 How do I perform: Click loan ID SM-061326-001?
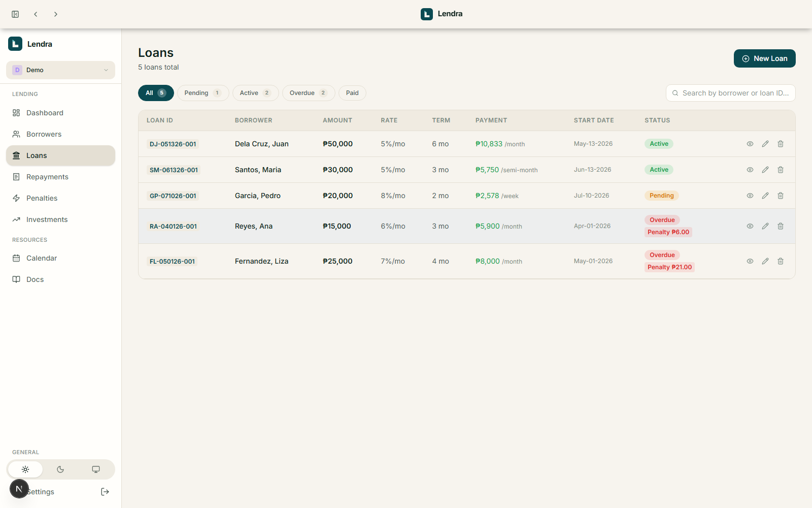(x=174, y=170)
